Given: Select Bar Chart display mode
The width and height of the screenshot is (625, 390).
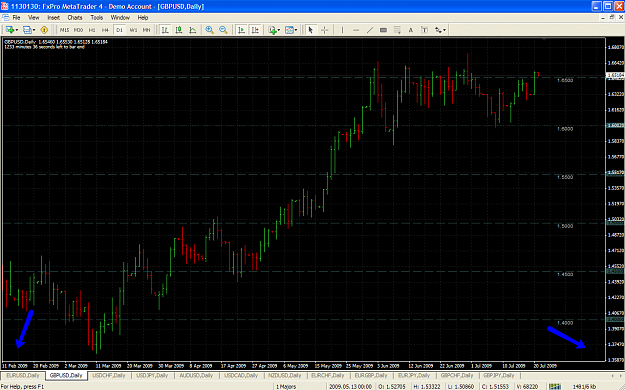Looking at the screenshot, I should pyautogui.click(x=165, y=30).
